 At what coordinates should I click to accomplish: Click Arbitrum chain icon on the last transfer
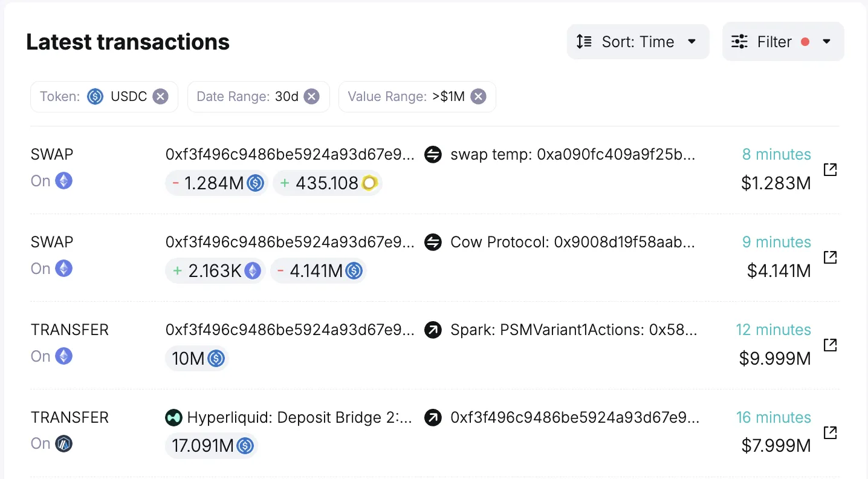[x=64, y=444]
